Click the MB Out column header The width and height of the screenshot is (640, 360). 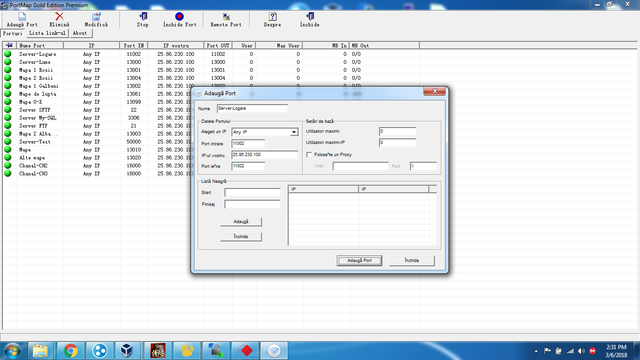coord(384,45)
